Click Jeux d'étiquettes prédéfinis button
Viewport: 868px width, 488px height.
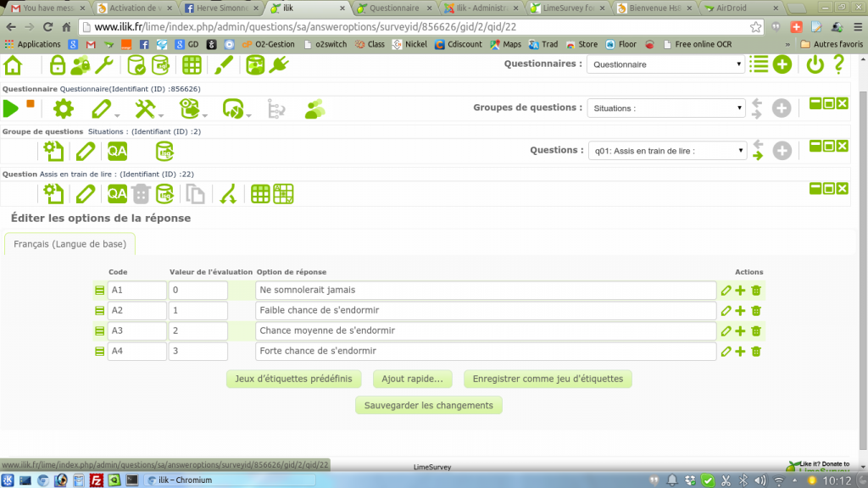tap(293, 379)
